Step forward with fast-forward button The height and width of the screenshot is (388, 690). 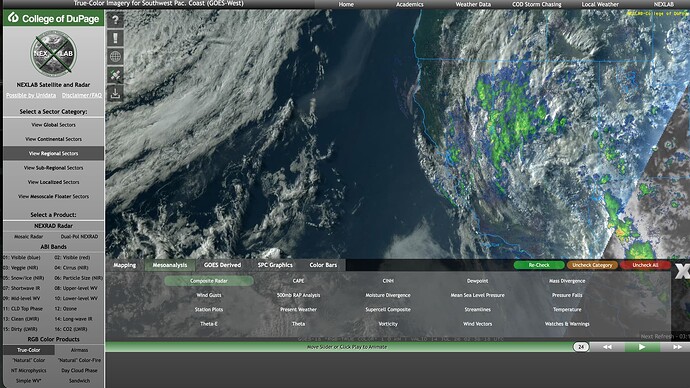pyautogui.click(x=676, y=347)
